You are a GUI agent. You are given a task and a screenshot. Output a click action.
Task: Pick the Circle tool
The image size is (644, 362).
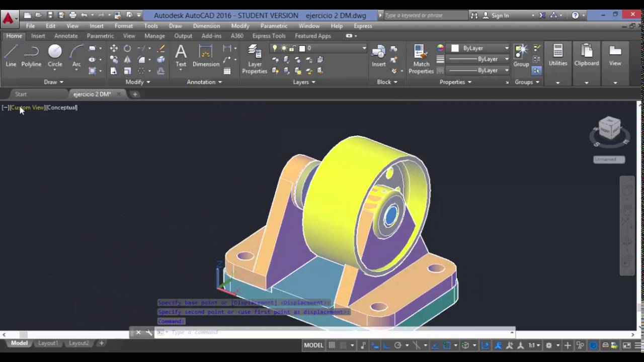55,56
